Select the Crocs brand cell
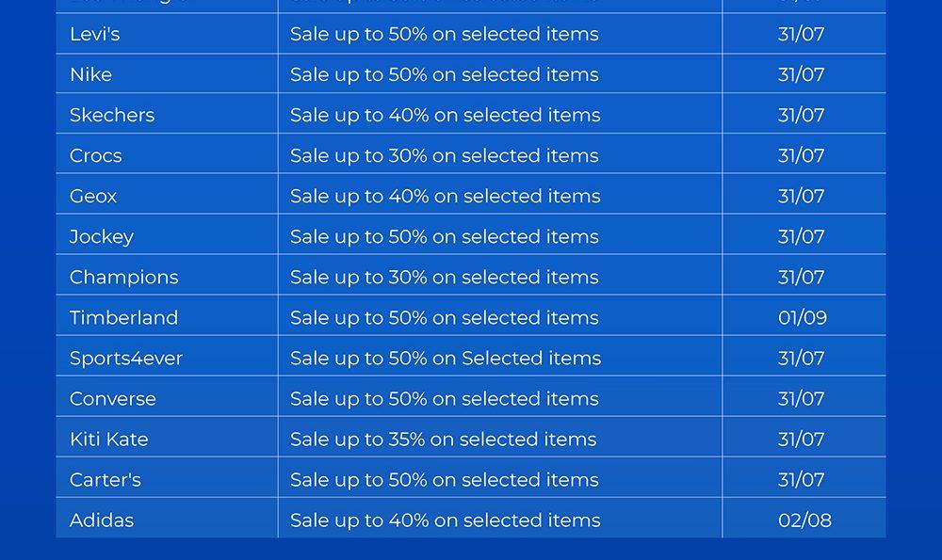This screenshot has height=560, width=942. (96, 155)
